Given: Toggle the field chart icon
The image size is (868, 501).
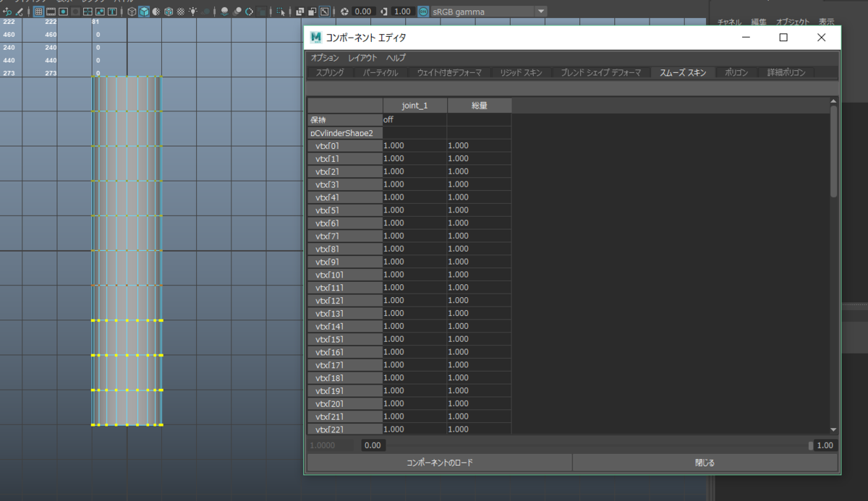Looking at the screenshot, I should pos(88,12).
